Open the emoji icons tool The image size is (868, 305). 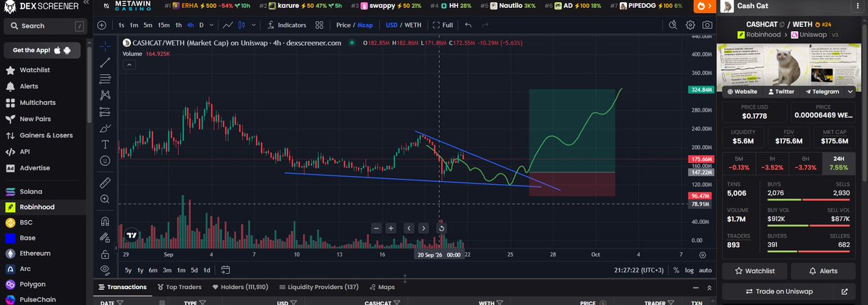[x=106, y=160]
